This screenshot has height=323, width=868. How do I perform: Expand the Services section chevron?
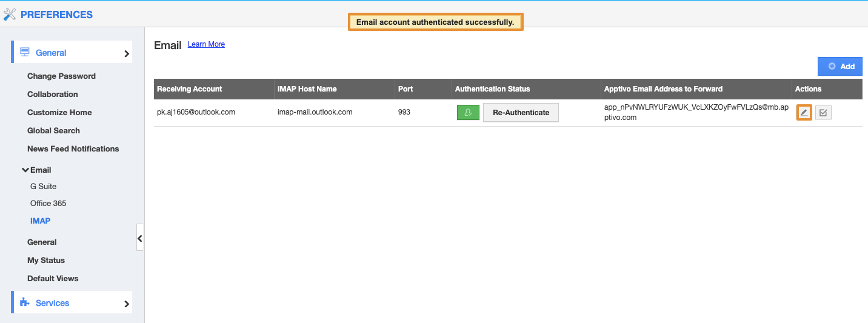pyautogui.click(x=127, y=304)
